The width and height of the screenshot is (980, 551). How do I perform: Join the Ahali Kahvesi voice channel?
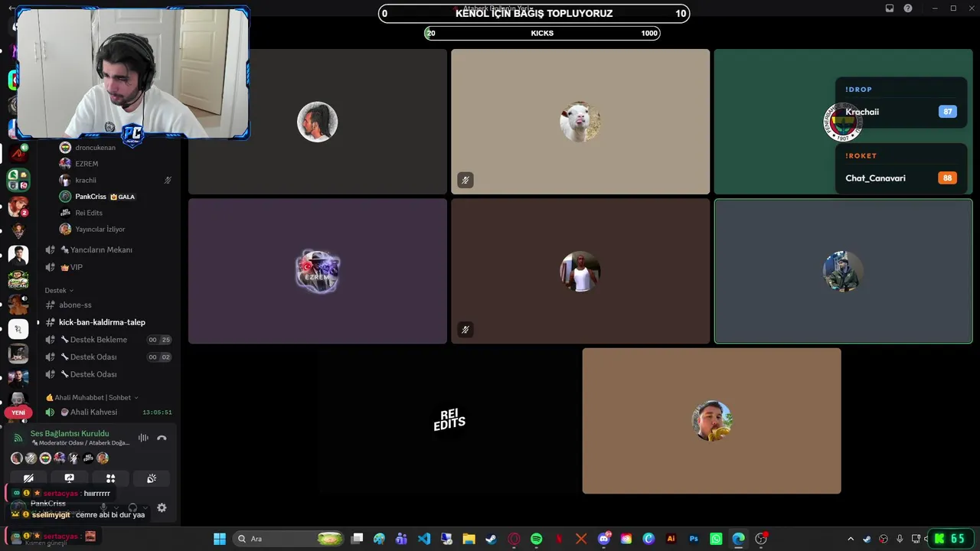click(108, 412)
